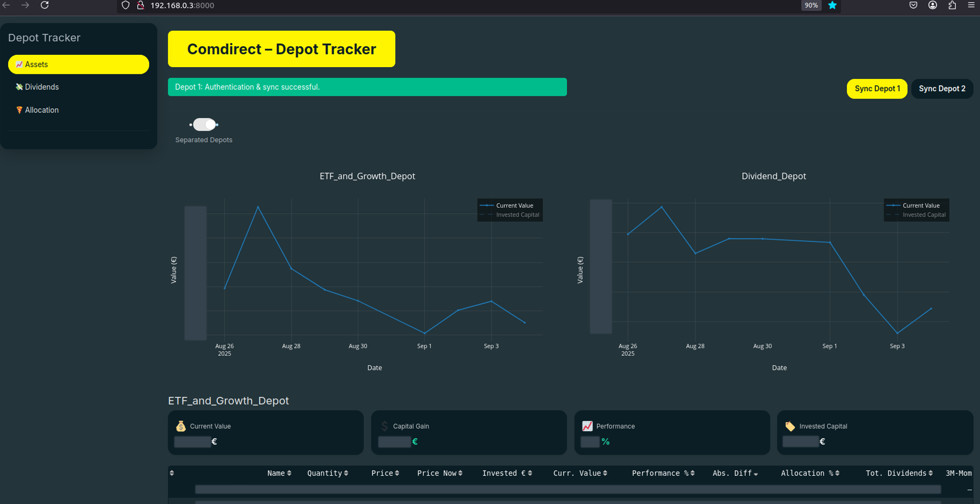Click the chart icon on Performance card
The width and height of the screenshot is (980, 504).
587,426
